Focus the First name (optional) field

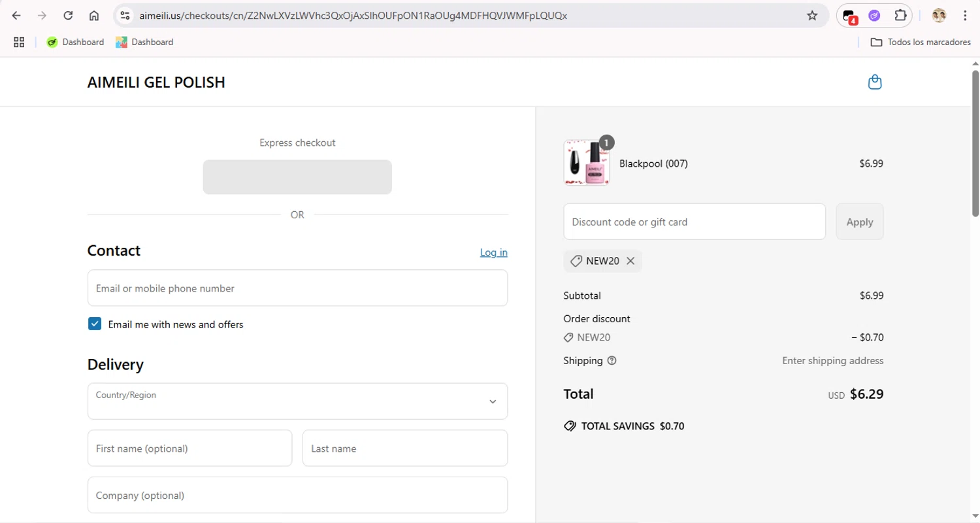(x=189, y=448)
